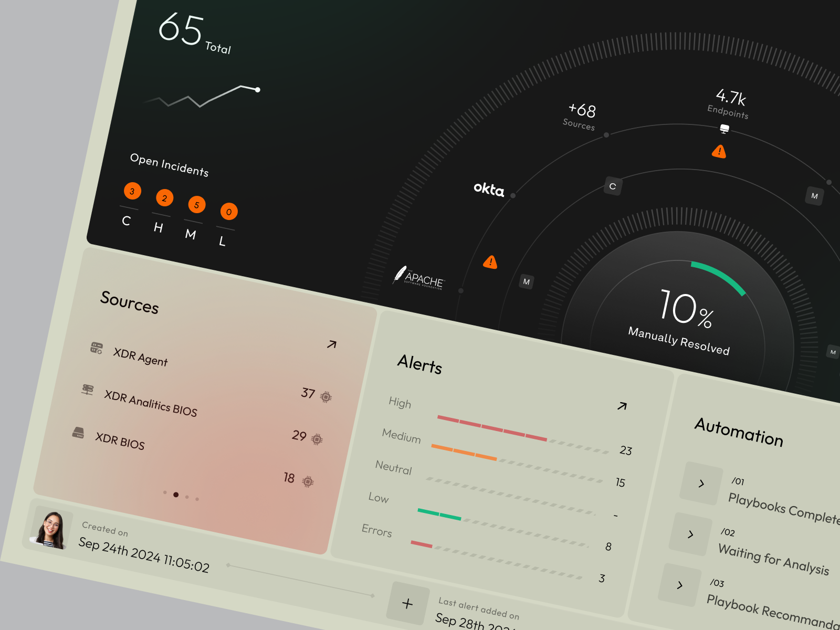Screen dimensions: 840x630
Task: Select the H severity tab under Open Incidents
Action: [x=159, y=228]
